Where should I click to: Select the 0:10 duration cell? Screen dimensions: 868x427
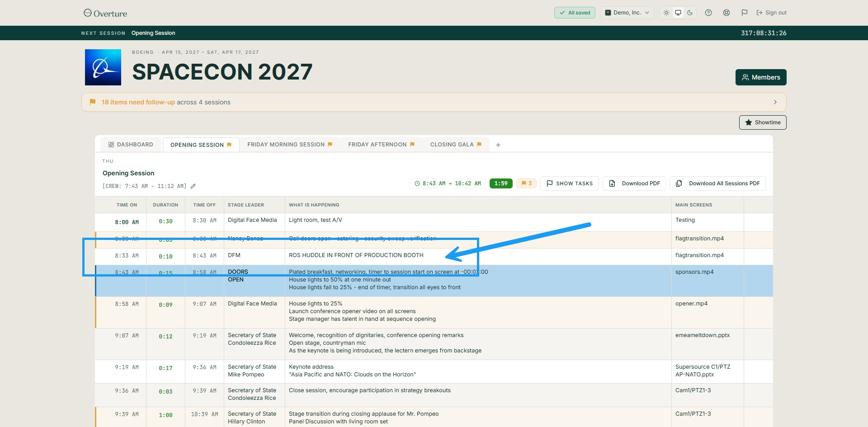click(x=165, y=257)
